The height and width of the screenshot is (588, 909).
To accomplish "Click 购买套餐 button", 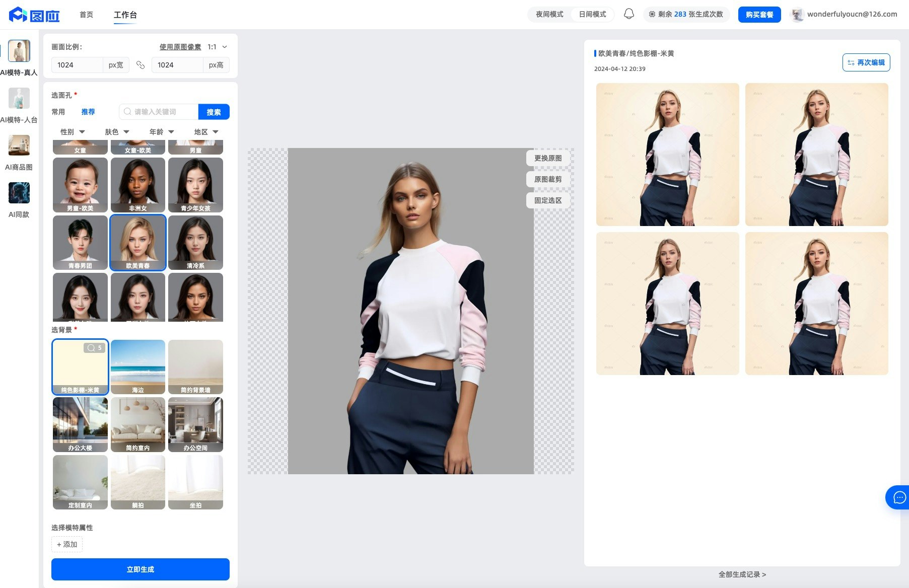I will pyautogui.click(x=759, y=15).
